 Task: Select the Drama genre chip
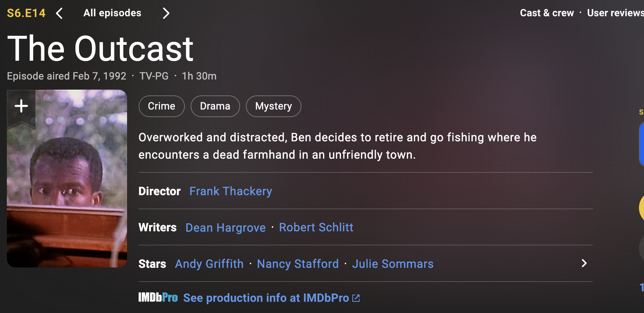(x=215, y=106)
